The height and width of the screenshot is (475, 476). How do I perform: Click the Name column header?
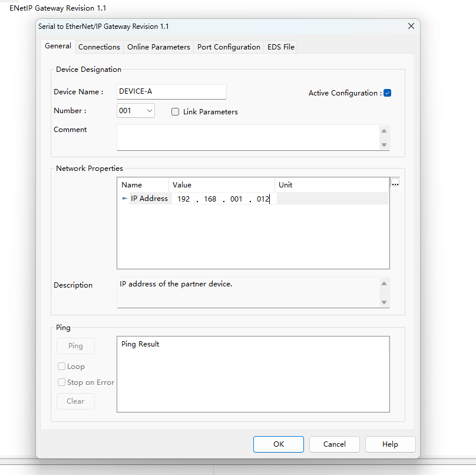tap(143, 185)
